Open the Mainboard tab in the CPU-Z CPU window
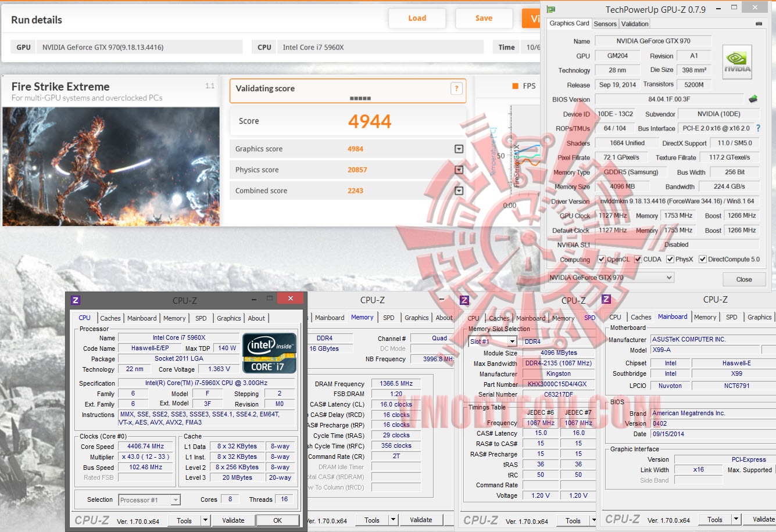Screen dimensions: 776x532 click(142, 318)
